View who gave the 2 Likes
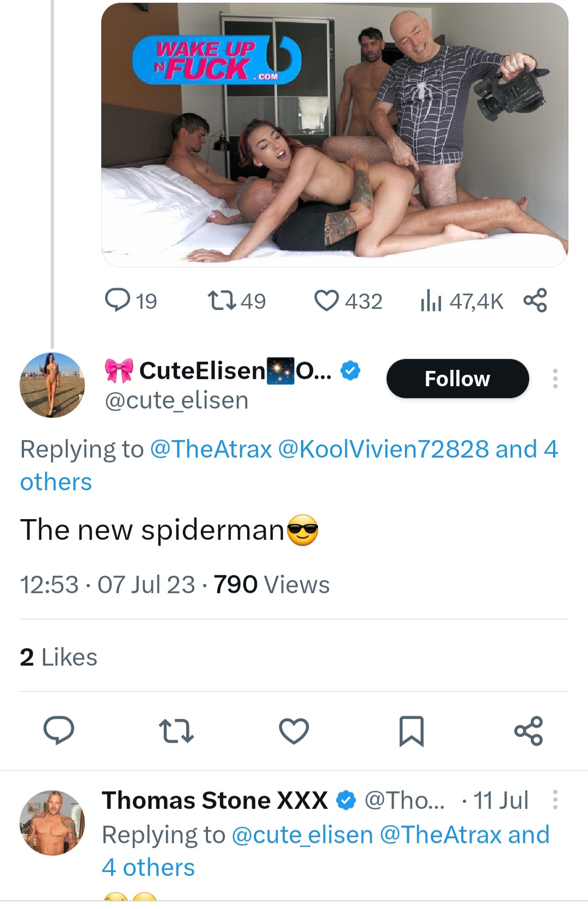The width and height of the screenshot is (588, 909). pos(59,657)
